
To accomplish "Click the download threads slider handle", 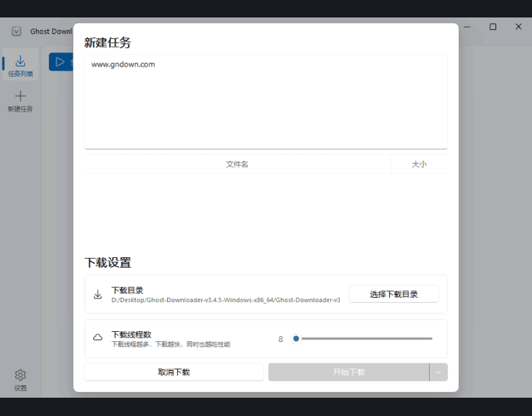I will [x=296, y=339].
